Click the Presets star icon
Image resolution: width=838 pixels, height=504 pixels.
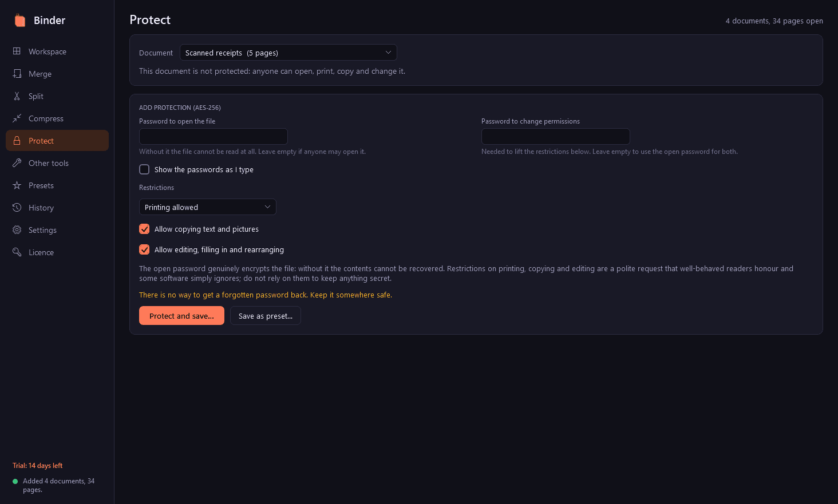coord(17,185)
